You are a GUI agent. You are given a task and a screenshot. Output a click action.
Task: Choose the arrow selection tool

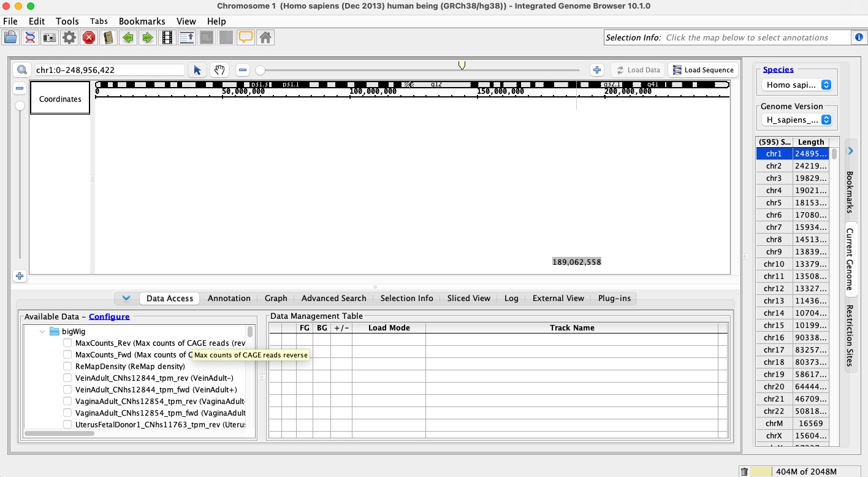tap(197, 70)
